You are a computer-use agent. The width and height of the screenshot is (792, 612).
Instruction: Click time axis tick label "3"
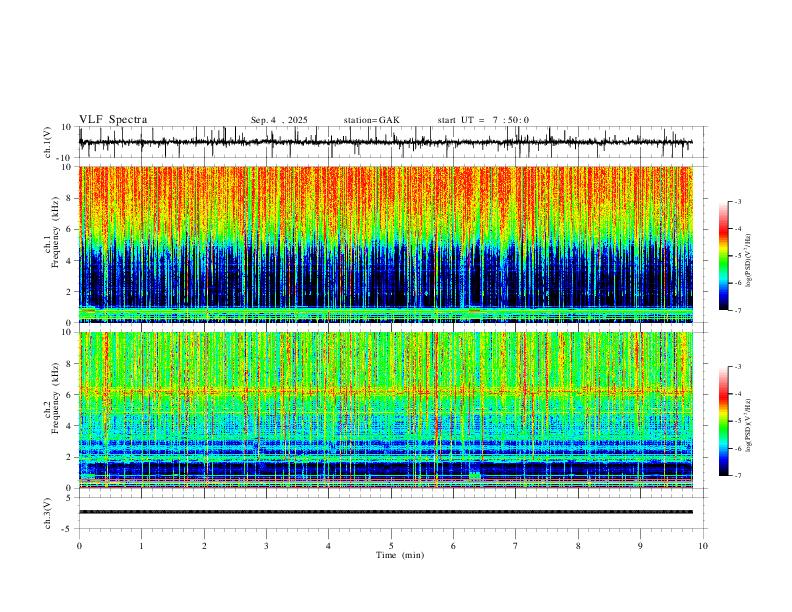click(x=266, y=546)
